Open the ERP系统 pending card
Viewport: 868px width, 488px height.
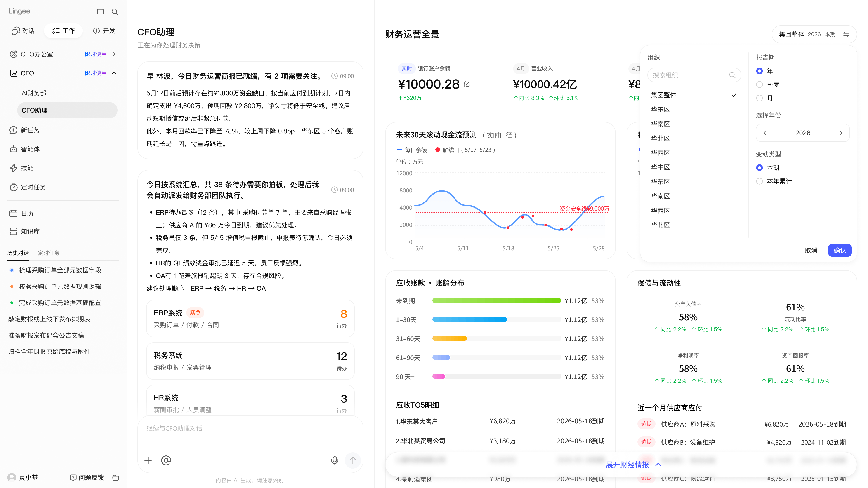pyautogui.click(x=250, y=319)
